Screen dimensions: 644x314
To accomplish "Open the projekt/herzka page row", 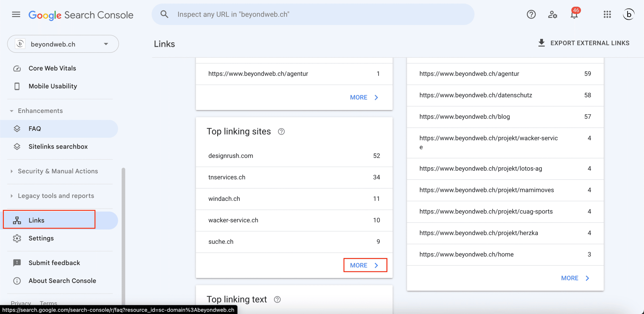I will (x=505, y=233).
